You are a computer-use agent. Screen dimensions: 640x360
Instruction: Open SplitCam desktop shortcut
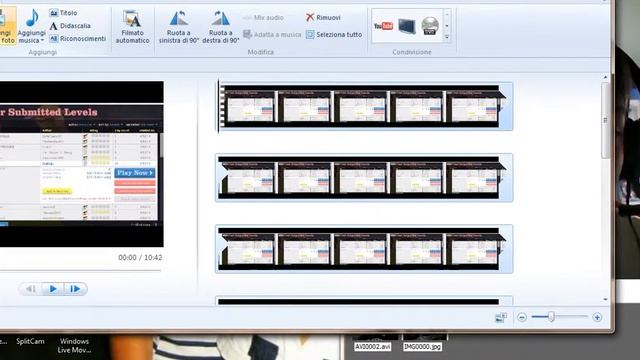(30, 341)
